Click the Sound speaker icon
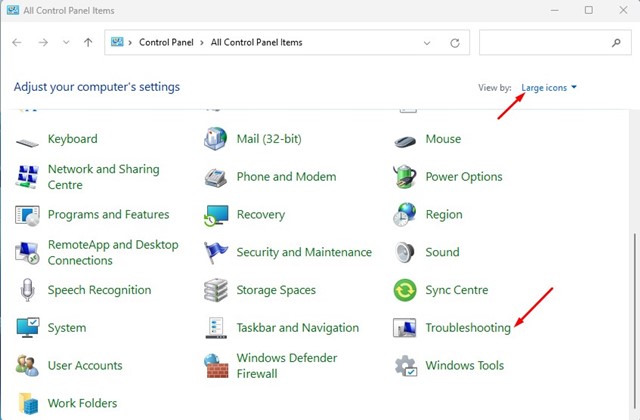The image size is (640, 420). click(405, 253)
